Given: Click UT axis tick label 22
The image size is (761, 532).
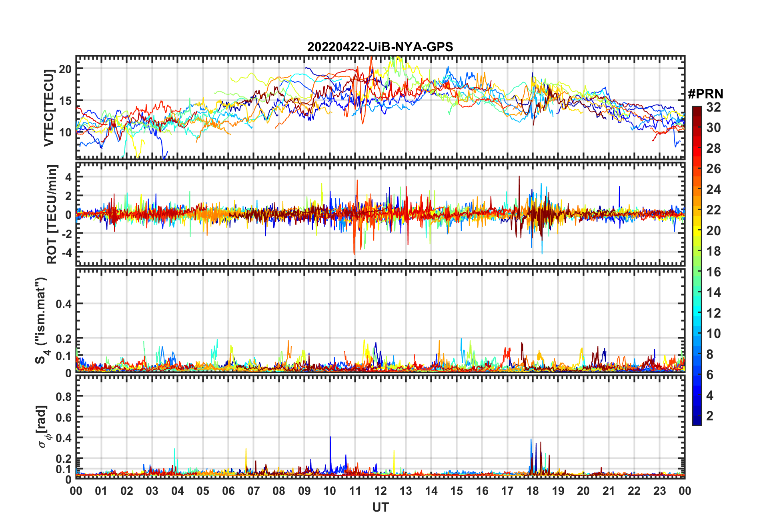Looking at the screenshot, I should tap(634, 491).
